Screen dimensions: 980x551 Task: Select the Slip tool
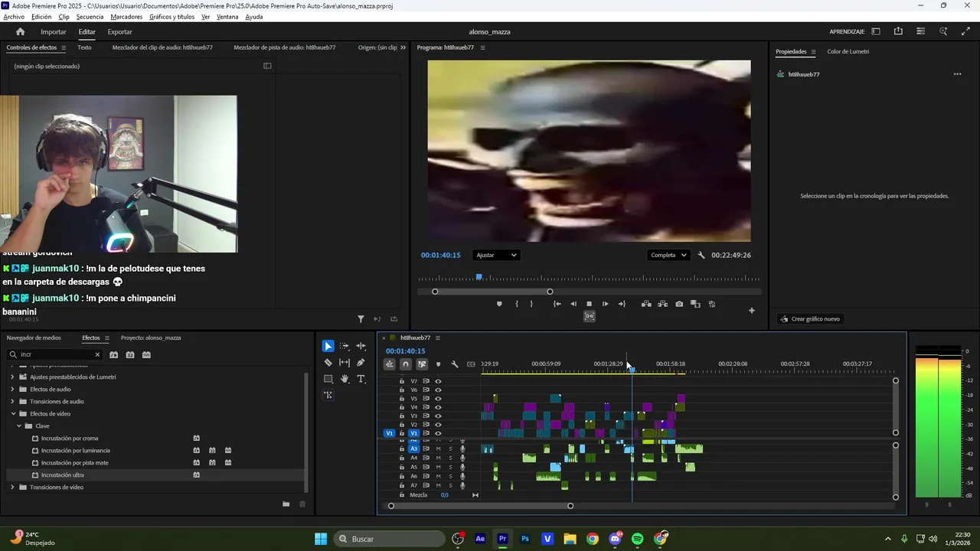pyautogui.click(x=345, y=363)
